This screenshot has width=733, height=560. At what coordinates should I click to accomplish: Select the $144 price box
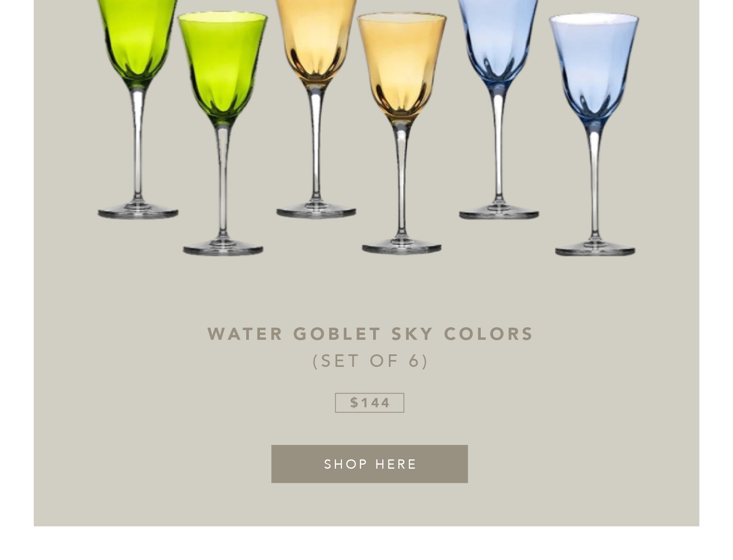[x=369, y=403]
